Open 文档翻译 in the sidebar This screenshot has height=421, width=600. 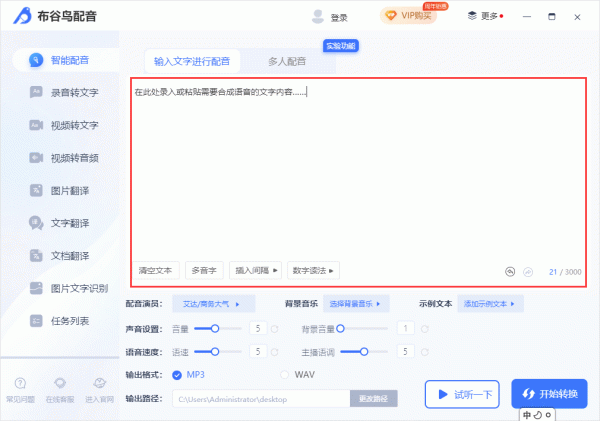tap(59, 255)
